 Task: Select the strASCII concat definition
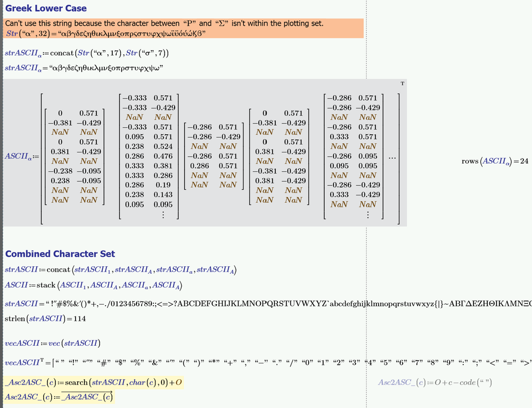(120, 270)
